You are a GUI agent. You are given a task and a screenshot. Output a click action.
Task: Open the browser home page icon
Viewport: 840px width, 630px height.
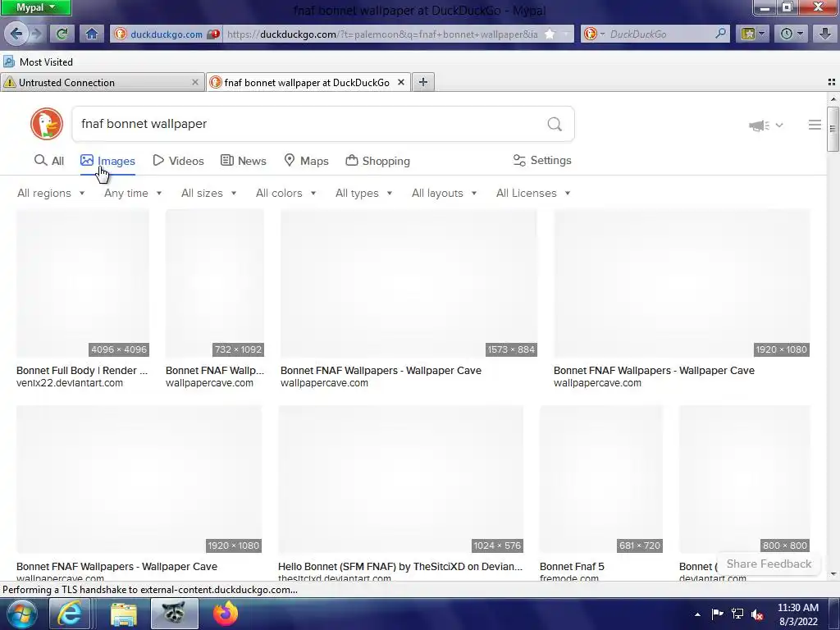coord(92,34)
